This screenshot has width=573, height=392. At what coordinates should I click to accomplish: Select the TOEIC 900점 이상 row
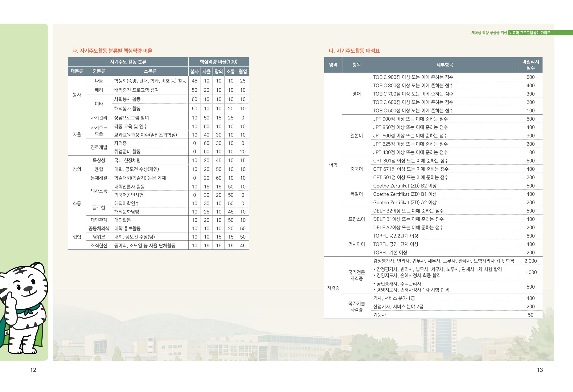pos(413,77)
